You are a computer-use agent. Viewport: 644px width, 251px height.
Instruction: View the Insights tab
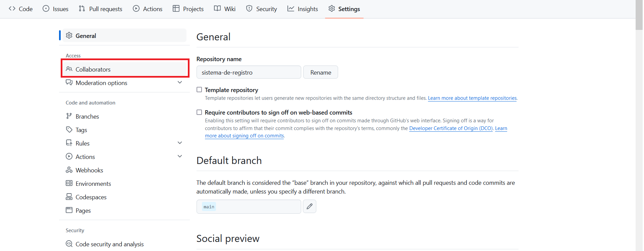click(303, 9)
